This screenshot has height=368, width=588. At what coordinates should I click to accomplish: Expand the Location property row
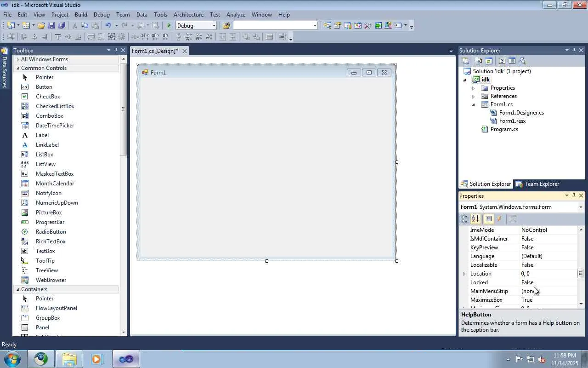tap(464, 274)
